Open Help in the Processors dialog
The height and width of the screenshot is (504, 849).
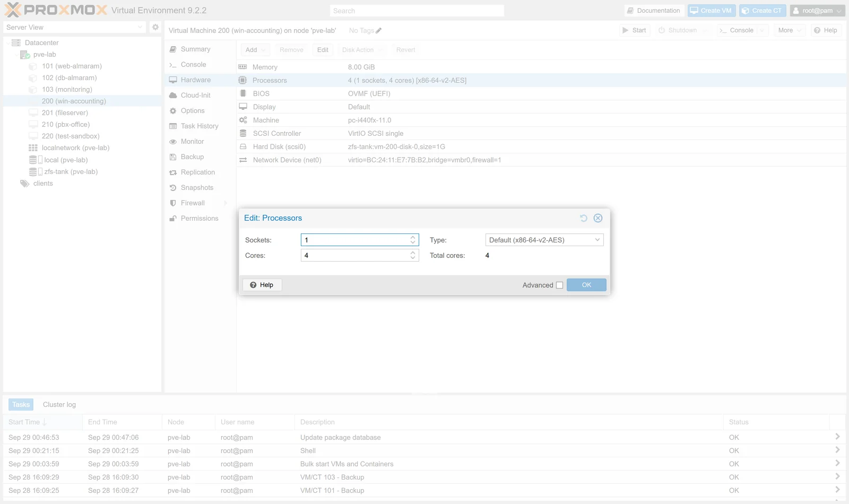(262, 285)
